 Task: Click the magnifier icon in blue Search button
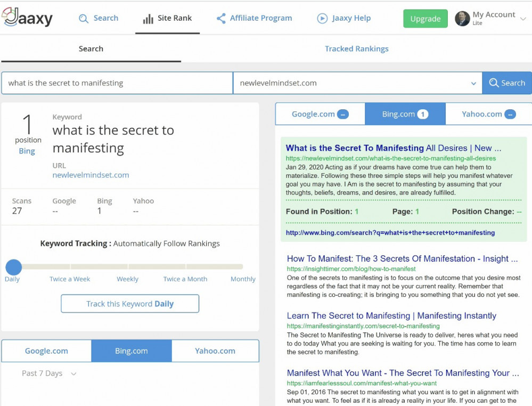[x=494, y=83]
